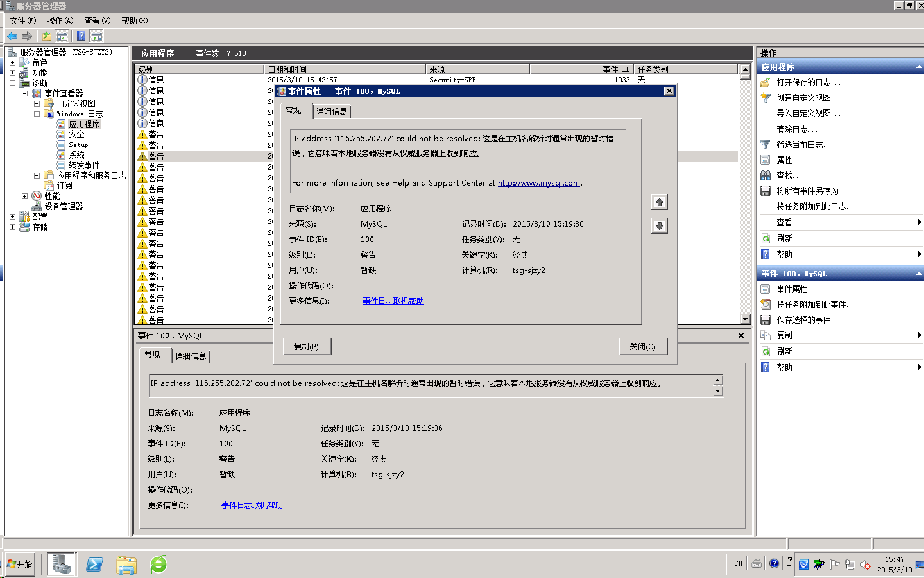Open file explorer from the taskbar
This screenshot has width=924, height=578.
point(126,564)
